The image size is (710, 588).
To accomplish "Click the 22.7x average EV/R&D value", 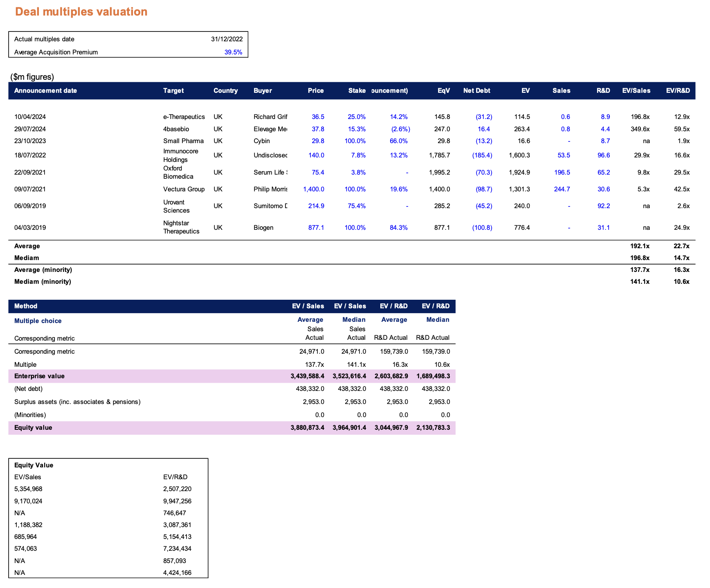I will 681,246.
